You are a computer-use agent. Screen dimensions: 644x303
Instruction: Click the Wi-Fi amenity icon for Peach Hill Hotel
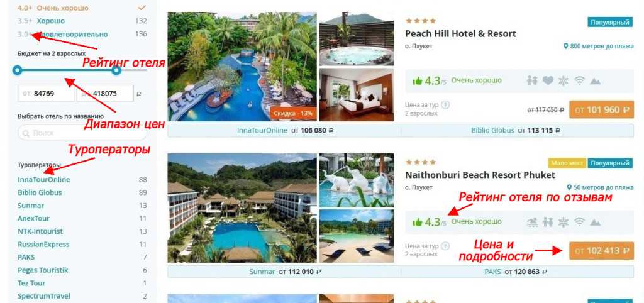579,81
